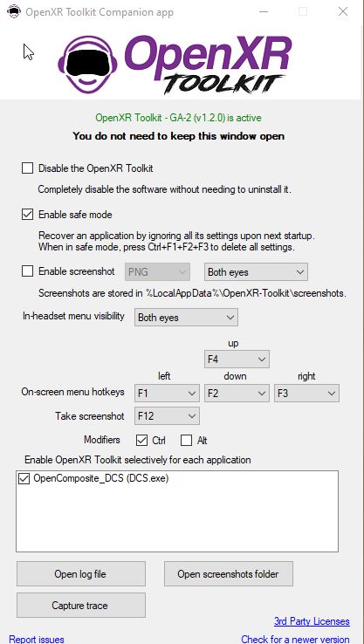Screen dimensions: 364x644
Task: Enable the Alt modifier checkbox
Action: click(x=187, y=441)
